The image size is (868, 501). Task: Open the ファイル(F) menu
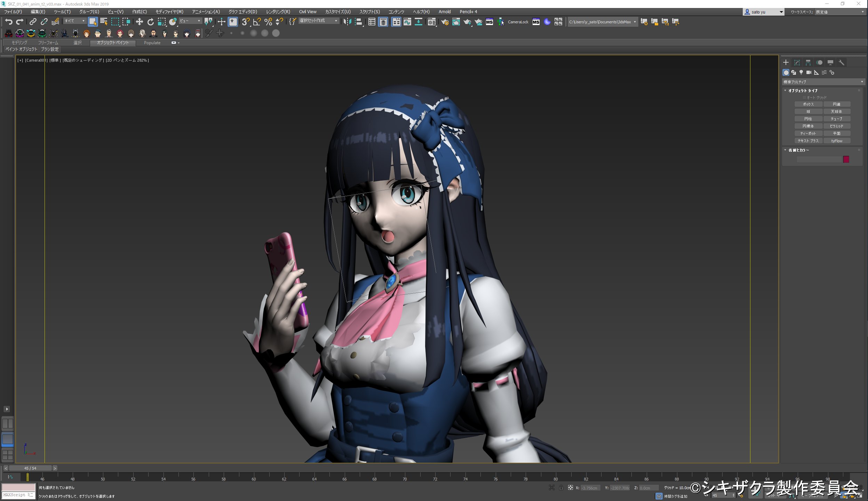point(13,12)
